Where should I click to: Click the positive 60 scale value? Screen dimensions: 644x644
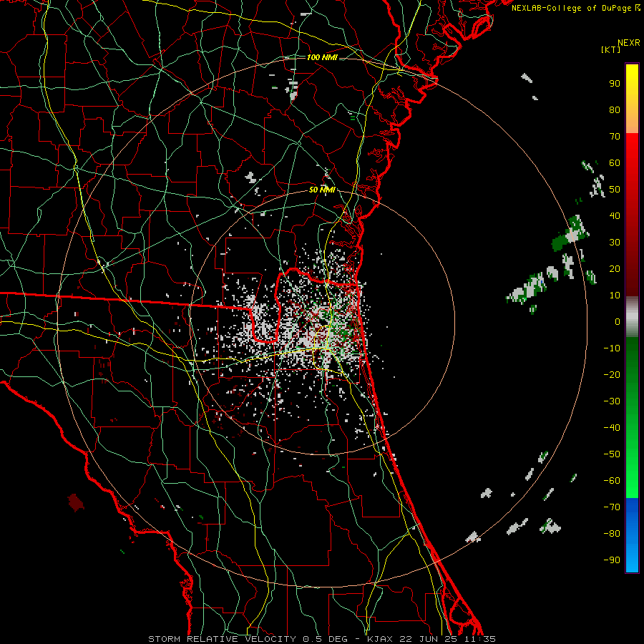(x=615, y=162)
